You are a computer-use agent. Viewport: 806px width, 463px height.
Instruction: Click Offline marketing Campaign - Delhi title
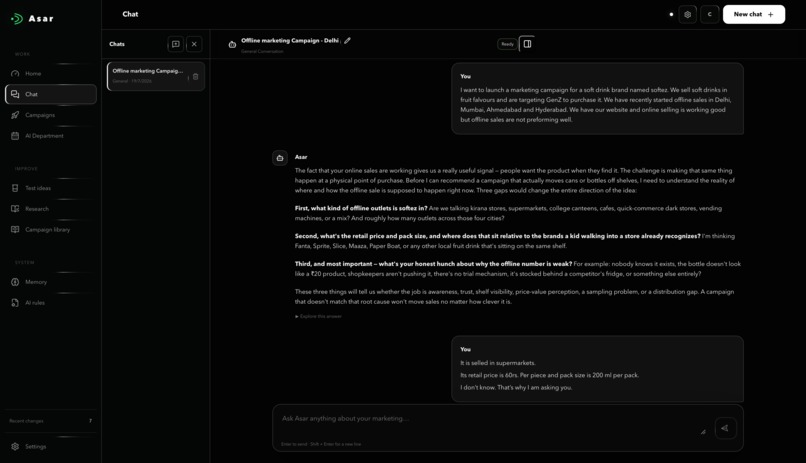tap(290, 41)
